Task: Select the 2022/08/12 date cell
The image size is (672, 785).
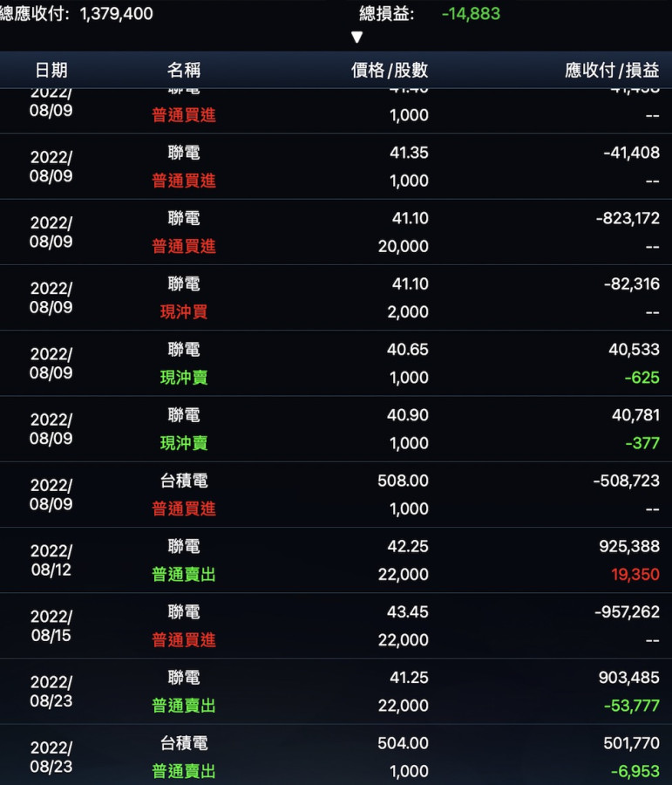Action: (51, 560)
